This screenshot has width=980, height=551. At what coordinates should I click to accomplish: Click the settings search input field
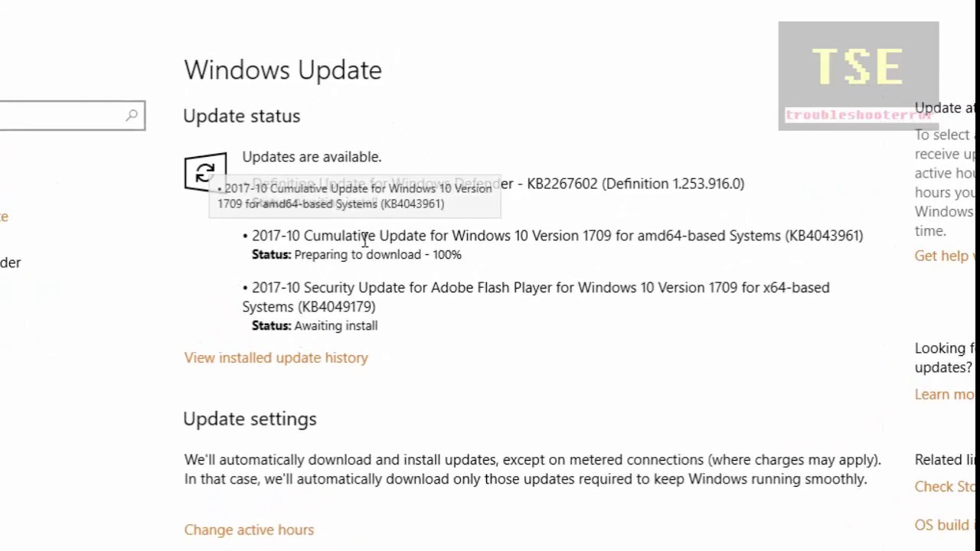pos(61,116)
